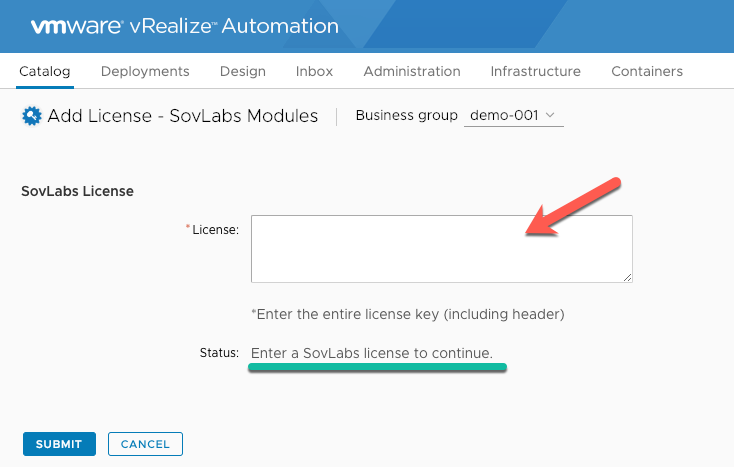Click the blue gear icon beside Add License
Image resolution: width=734 pixels, height=467 pixels.
(32, 116)
